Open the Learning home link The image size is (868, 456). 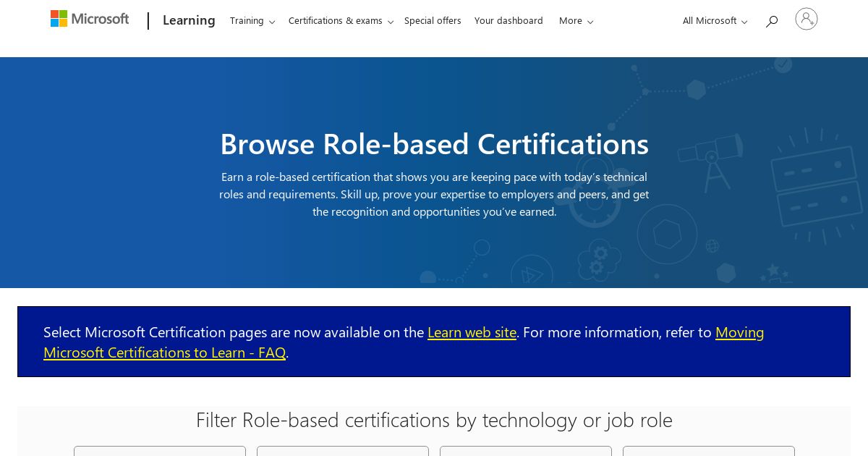(x=189, y=20)
